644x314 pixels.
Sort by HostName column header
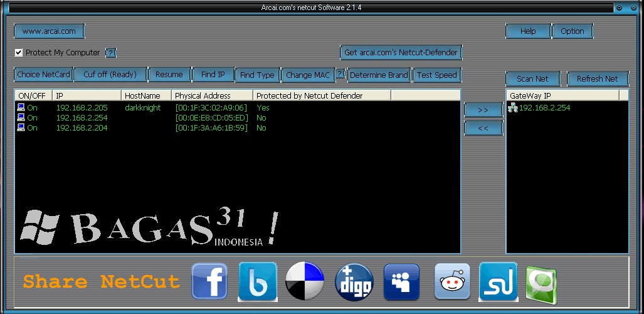146,95
